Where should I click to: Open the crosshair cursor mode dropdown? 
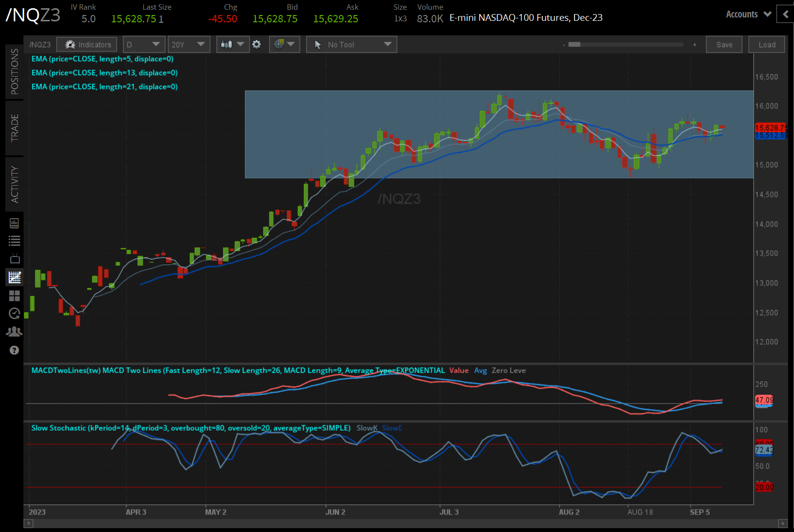click(x=284, y=45)
